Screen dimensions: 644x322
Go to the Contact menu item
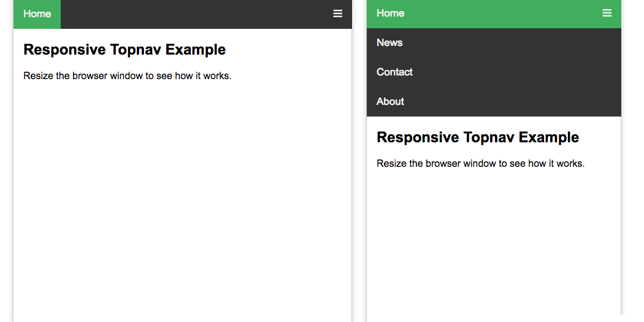click(x=394, y=72)
